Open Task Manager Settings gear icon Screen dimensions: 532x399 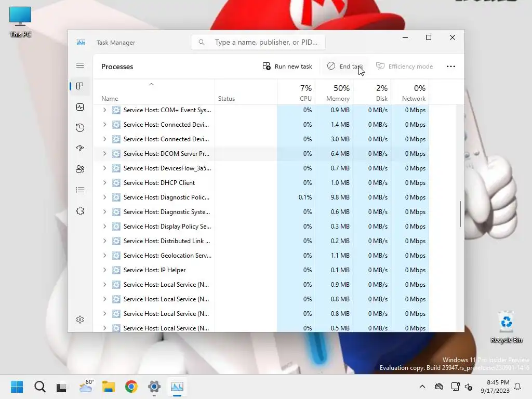pos(80,320)
